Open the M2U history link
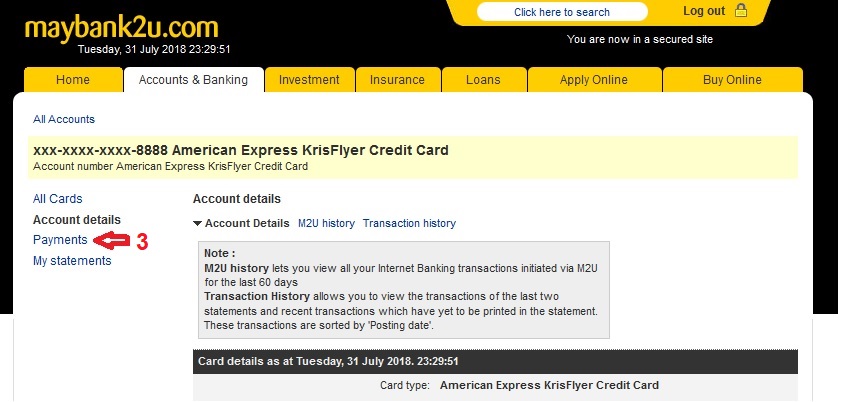The width and height of the screenshot is (850, 402). (326, 223)
